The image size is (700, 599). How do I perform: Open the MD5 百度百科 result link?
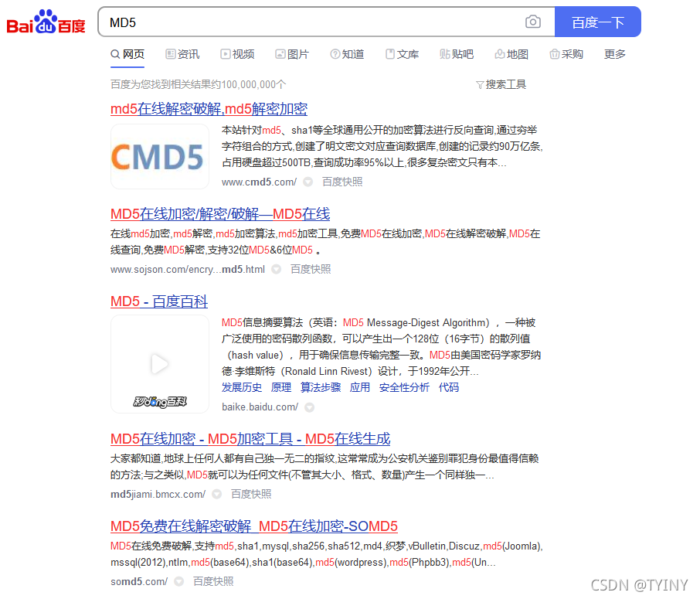(x=158, y=301)
